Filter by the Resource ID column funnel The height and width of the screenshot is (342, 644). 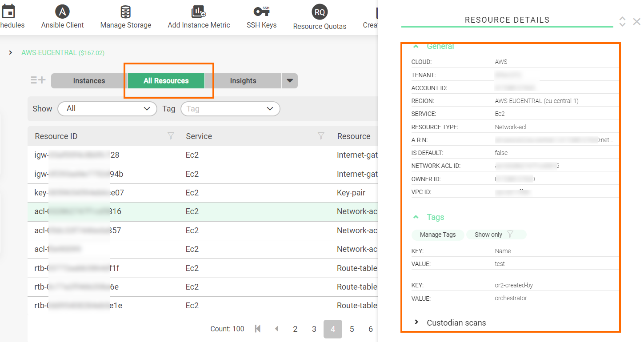pyautogui.click(x=171, y=136)
